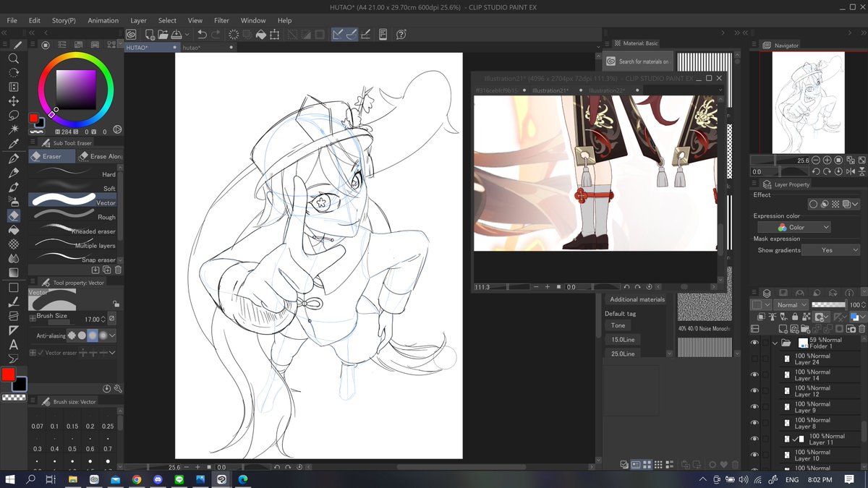Click the smartphone connection icon
The image size is (868, 488).
coord(383,34)
